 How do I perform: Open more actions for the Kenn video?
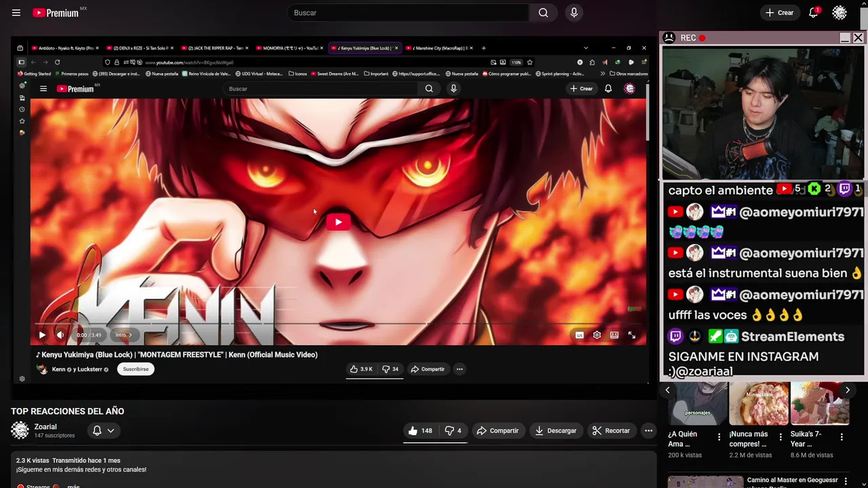[459, 369]
